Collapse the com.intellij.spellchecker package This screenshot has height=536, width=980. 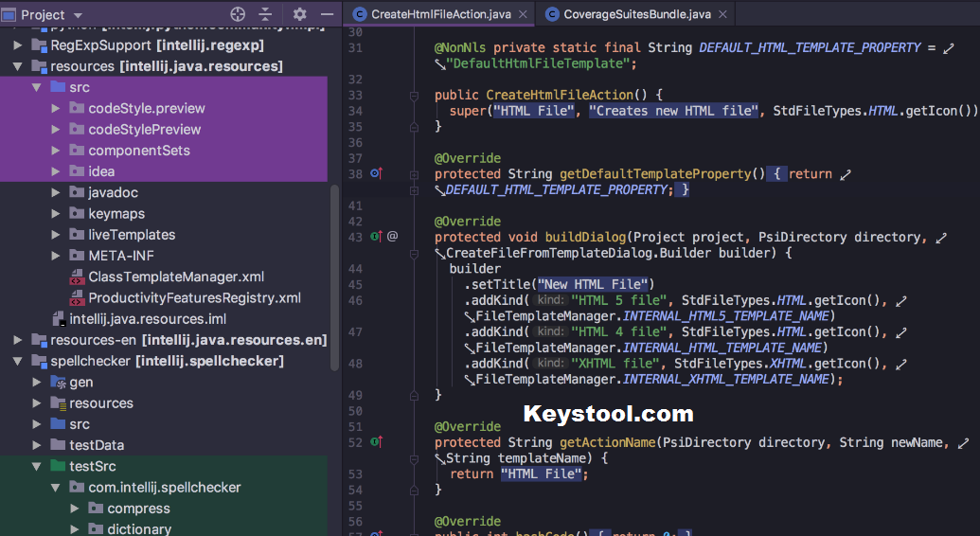click(56, 487)
